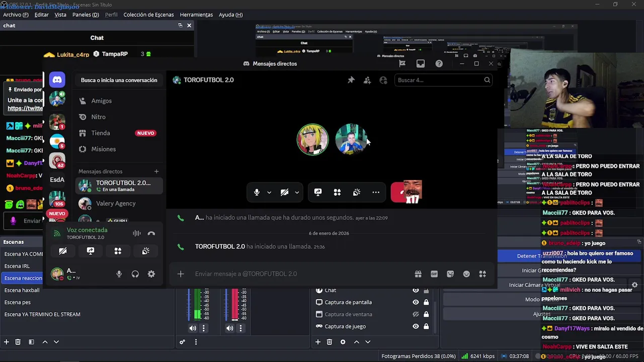This screenshot has width=644, height=362.
Task: Select TOROFUTBOL 2.0 conversation in DM list
Action: tap(119, 186)
